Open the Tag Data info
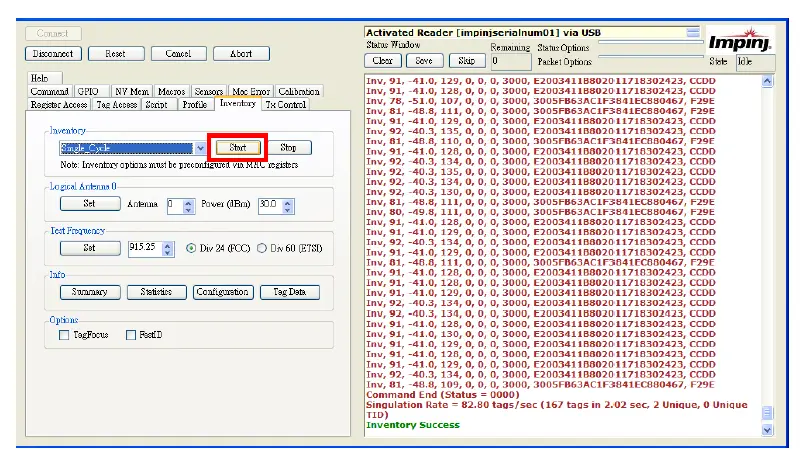The width and height of the screenshot is (805, 455). (x=289, y=293)
